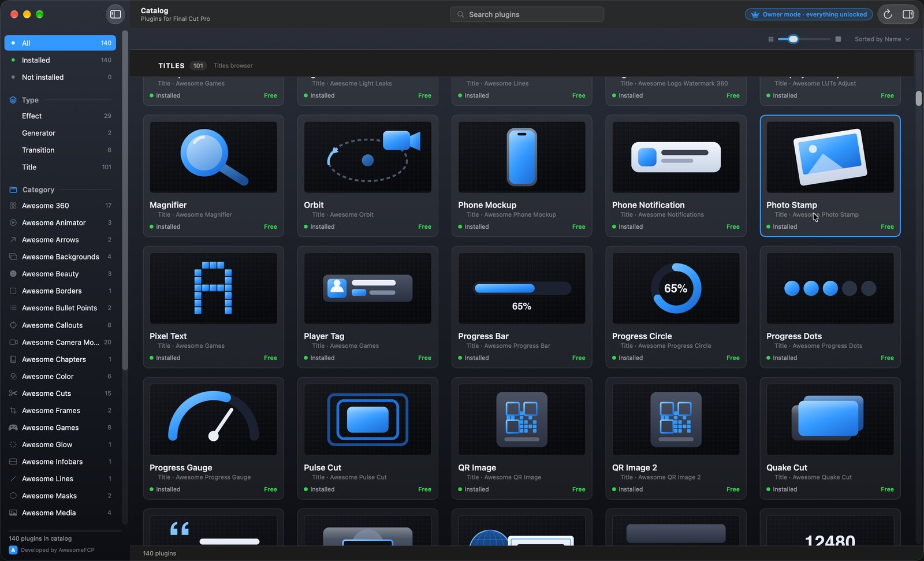The width and height of the screenshot is (924, 561).
Task: Select the Quake Cut plugin thumbnail
Action: click(830, 419)
